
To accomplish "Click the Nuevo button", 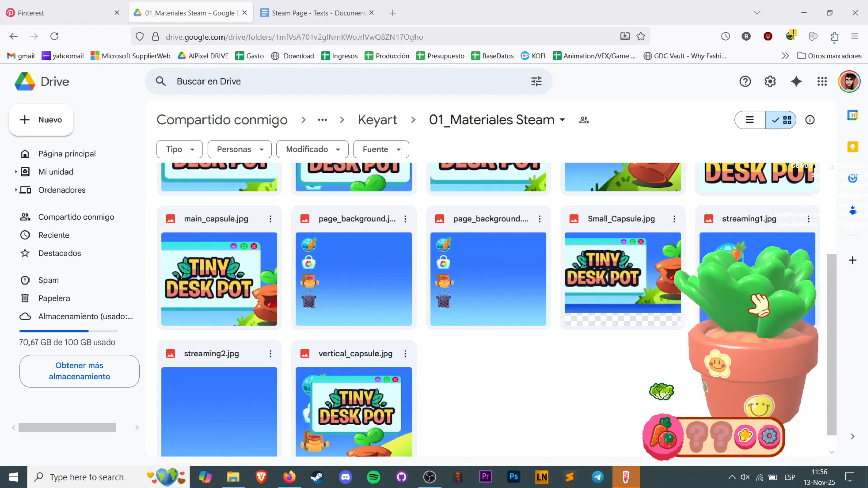I will tap(41, 120).
